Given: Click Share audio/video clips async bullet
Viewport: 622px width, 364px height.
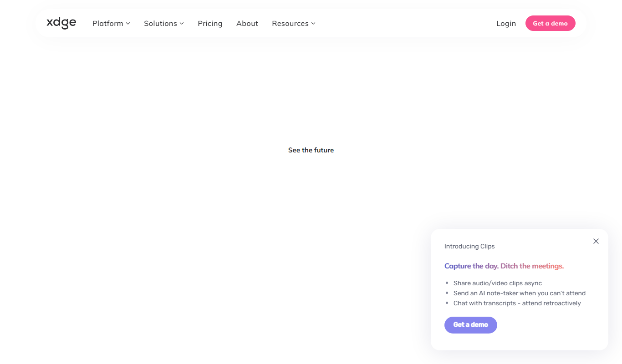Looking at the screenshot, I should 498,283.
